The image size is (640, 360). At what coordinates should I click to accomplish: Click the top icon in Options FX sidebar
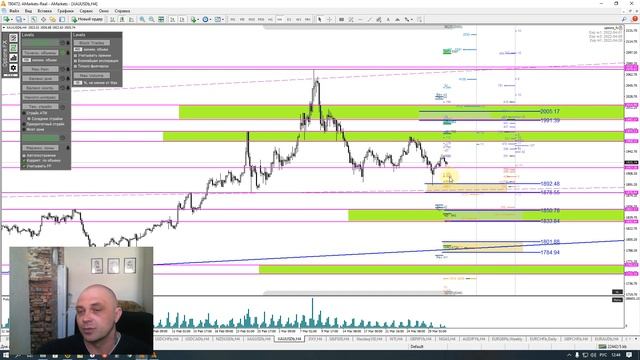click(13, 38)
